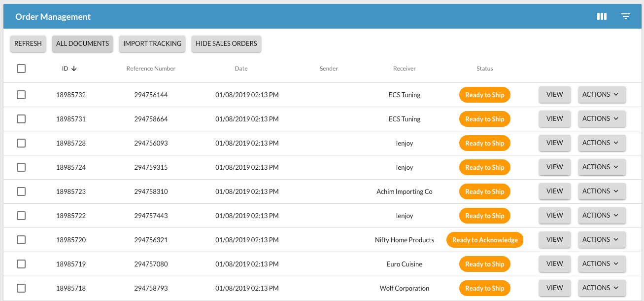Open ACTIONS menu for Nifty Home Products order
Viewport: 644px width, 301px height.
point(602,240)
